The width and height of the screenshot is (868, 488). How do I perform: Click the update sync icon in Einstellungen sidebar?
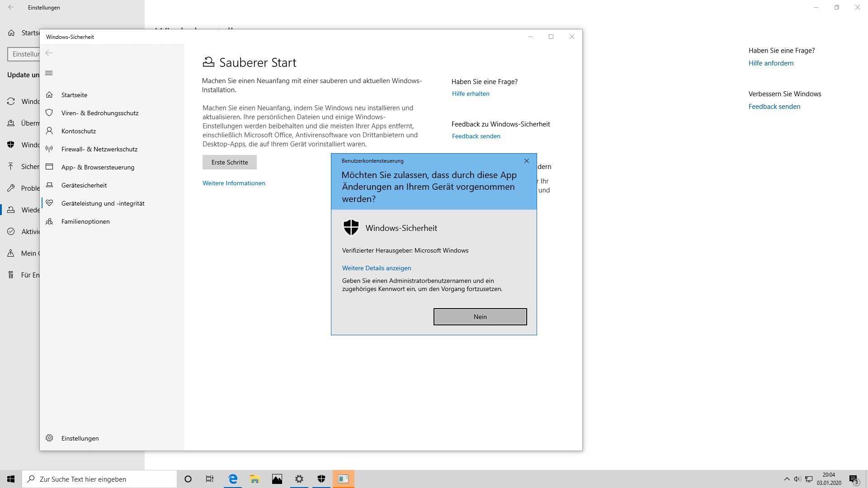[x=11, y=101]
